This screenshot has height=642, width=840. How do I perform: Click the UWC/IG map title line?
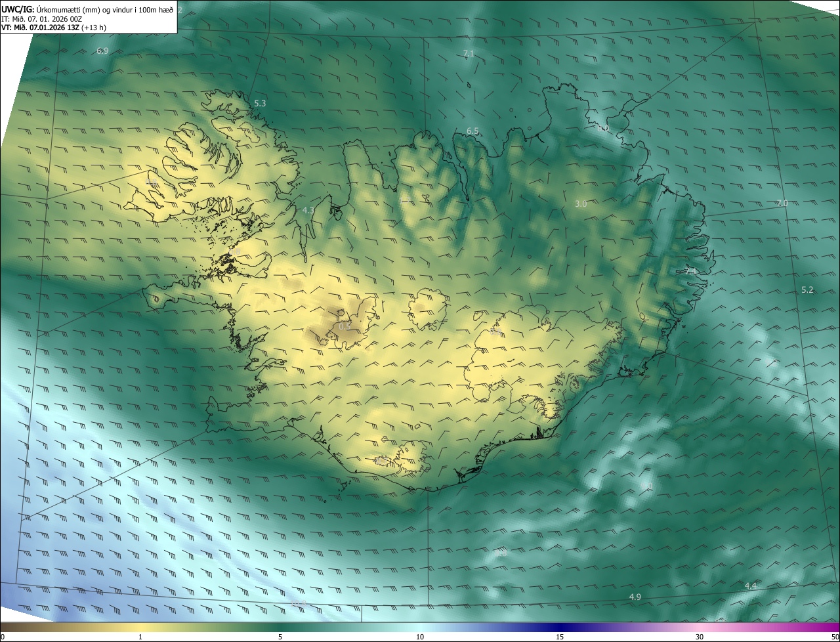click(87, 9)
